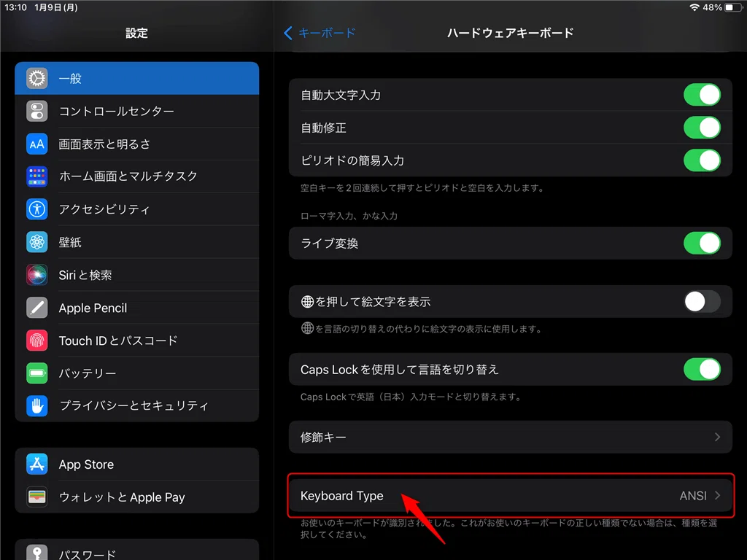Open ホーム画面とマルチタスク settings
The width and height of the screenshot is (747, 560).
[136, 176]
